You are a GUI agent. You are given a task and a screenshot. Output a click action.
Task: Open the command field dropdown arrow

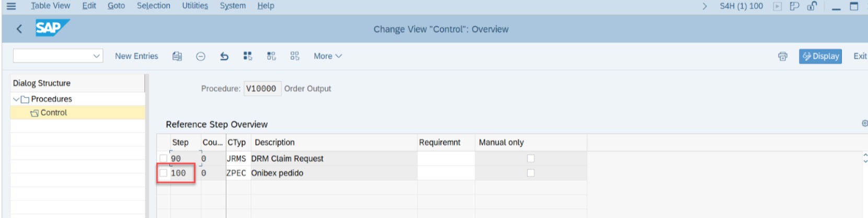pyautogui.click(x=96, y=56)
